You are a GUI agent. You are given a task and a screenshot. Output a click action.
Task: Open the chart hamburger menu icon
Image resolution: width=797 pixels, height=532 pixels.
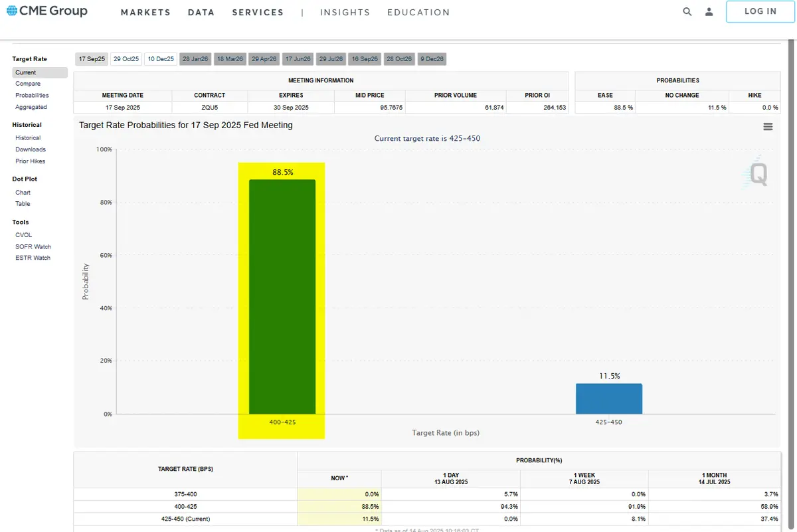768,126
